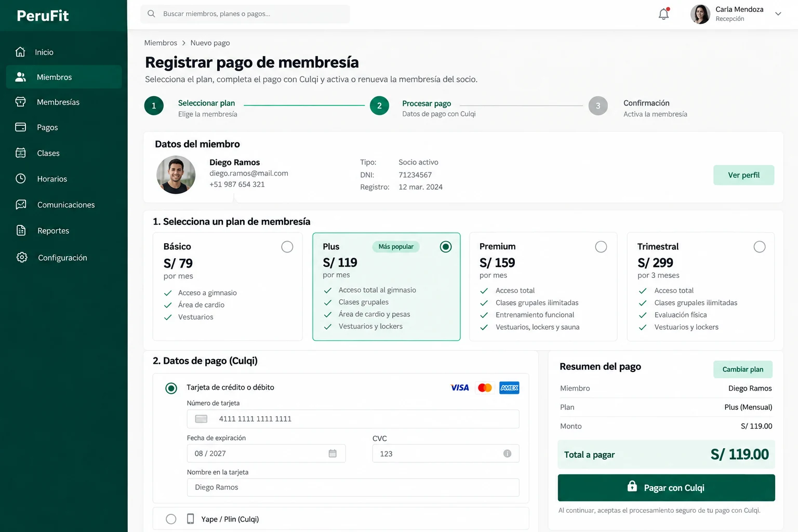
Task: Open Reportes in the sidebar
Action: coord(64,231)
